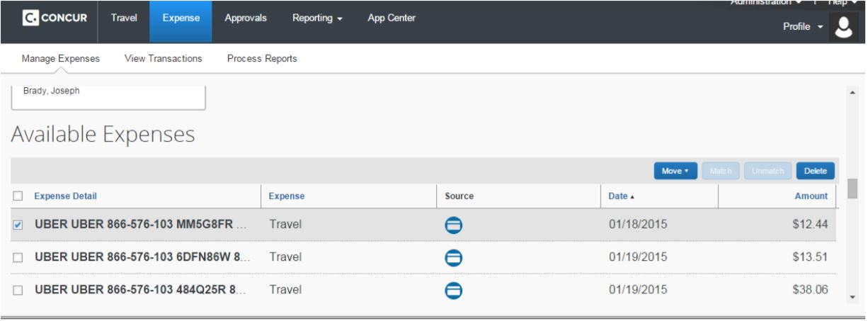This screenshot has height=321, width=868.
Task: Open the Profile dropdown menu
Action: click(x=801, y=26)
